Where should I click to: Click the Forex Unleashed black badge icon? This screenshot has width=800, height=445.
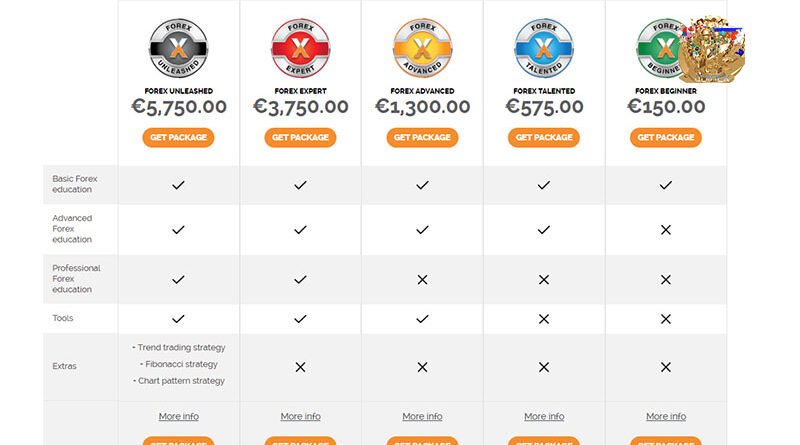(x=179, y=48)
